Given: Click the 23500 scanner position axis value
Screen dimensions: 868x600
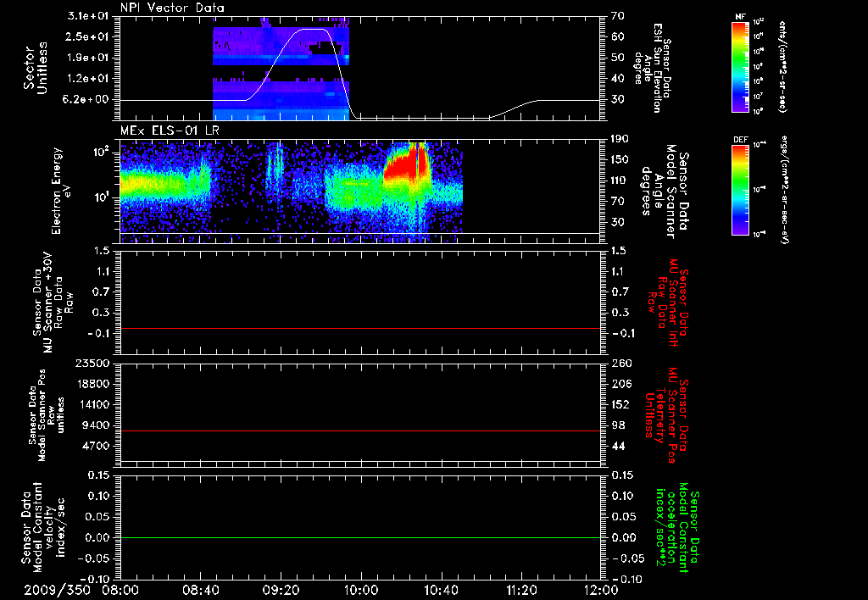Looking at the screenshot, I should click(x=92, y=363).
